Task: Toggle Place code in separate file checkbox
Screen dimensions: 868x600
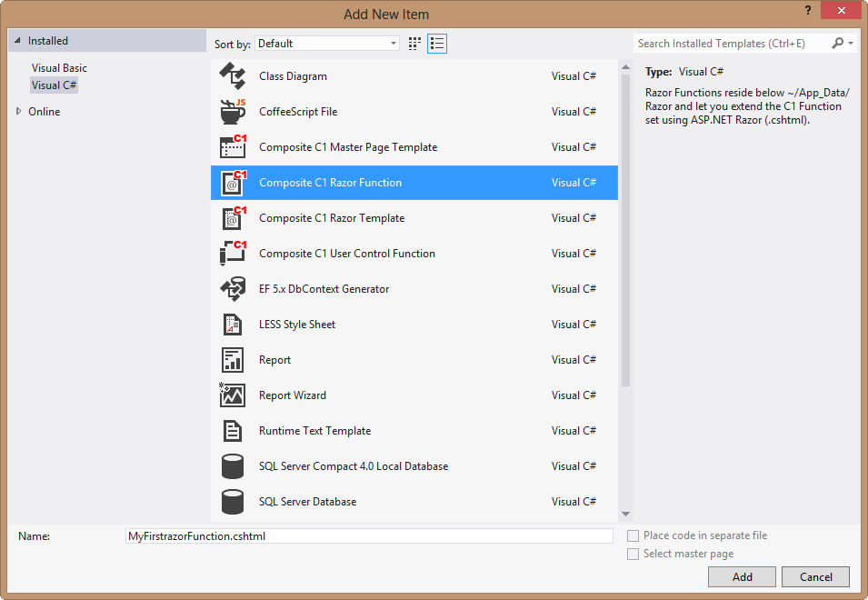Action: [x=634, y=536]
